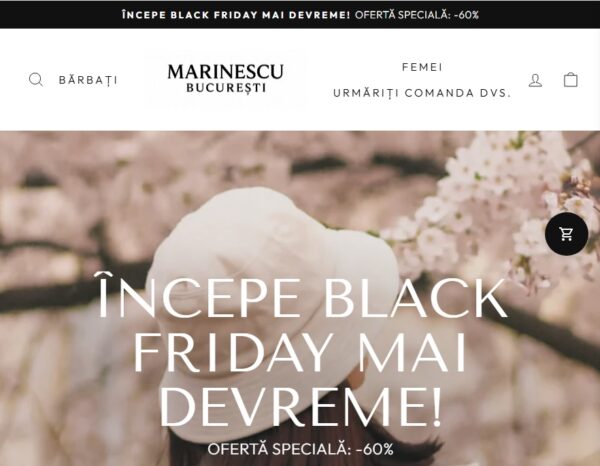Viewport: 600px width, 466px height.
Task: Open the FEMEI menu
Action: pos(422,67)
